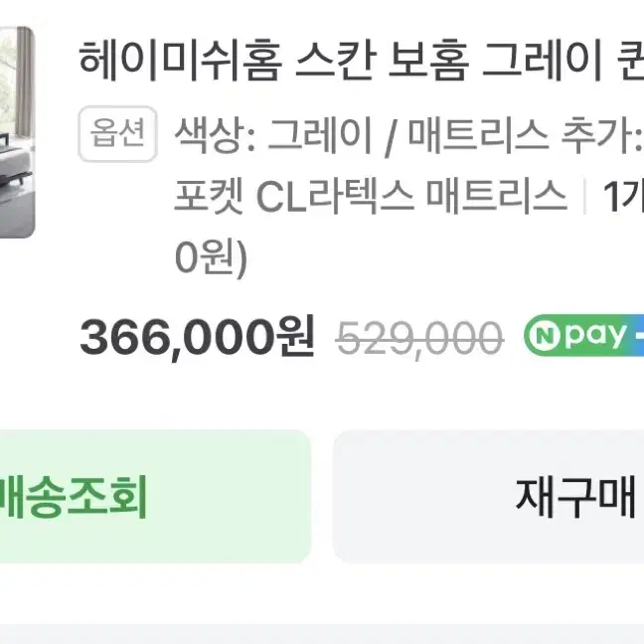This screenshot has height=644, width=644.
Task: Click the vertical divider before the quantity
Action: 584,196
